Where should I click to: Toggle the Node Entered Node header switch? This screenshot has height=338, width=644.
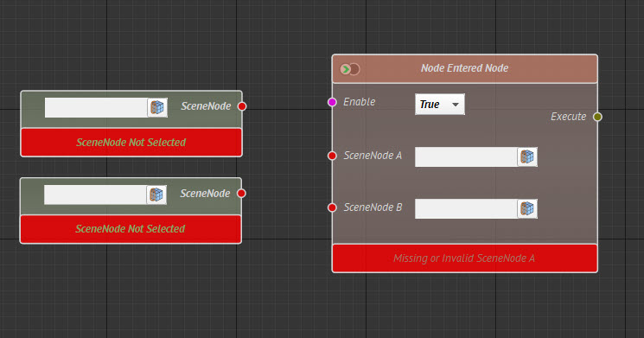point(350,69)
